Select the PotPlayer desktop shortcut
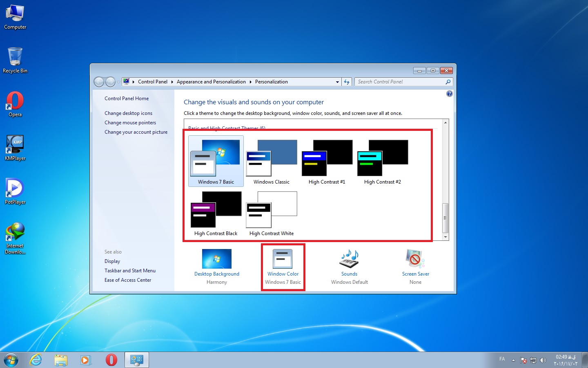 click(15, 191)
